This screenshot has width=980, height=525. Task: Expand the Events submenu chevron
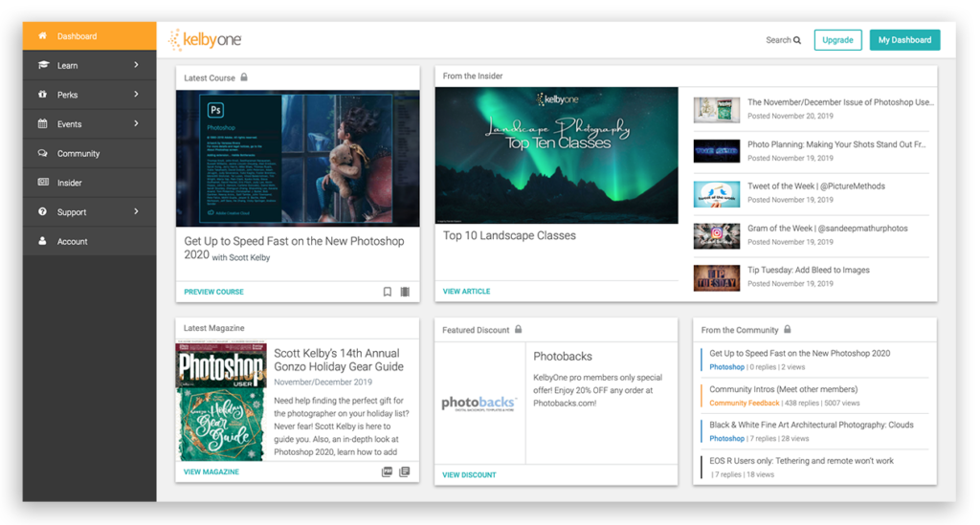(136, 123)
